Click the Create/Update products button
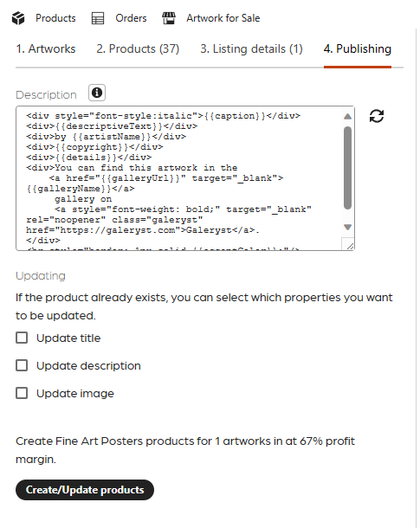This screenshot has height=528, width=420. [85, 490]
